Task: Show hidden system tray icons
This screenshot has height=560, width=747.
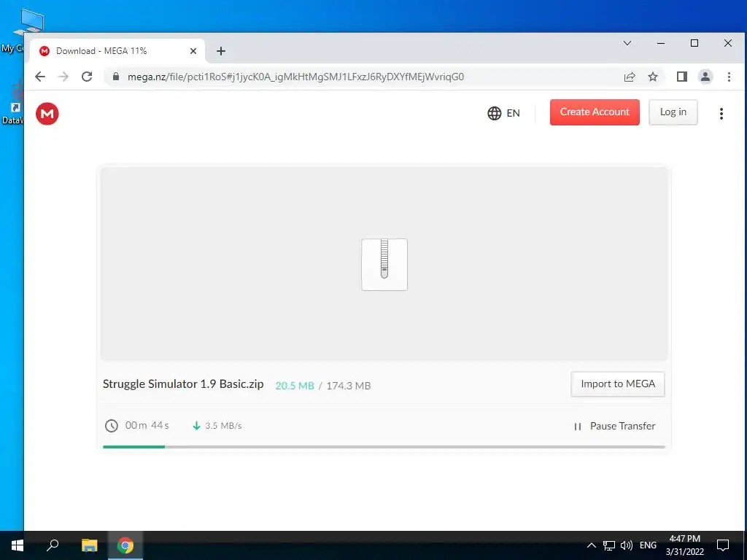Action: coord(591,545)
